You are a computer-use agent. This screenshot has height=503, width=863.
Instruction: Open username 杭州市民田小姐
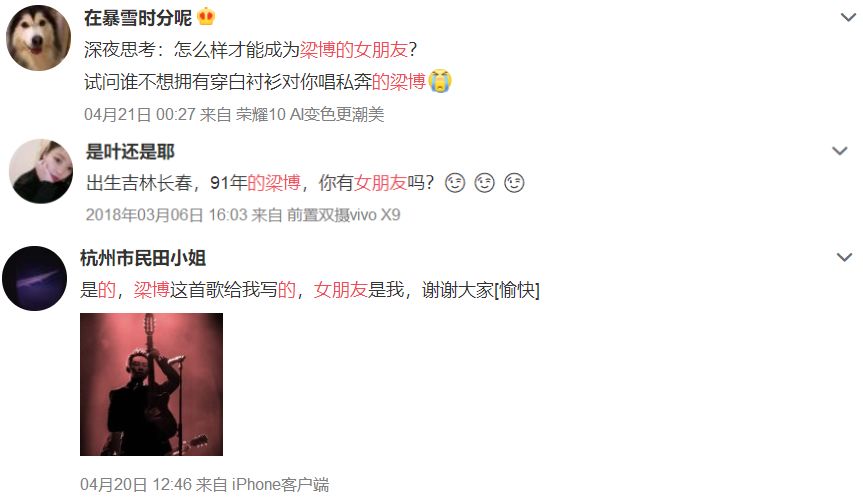pos(143,258)
